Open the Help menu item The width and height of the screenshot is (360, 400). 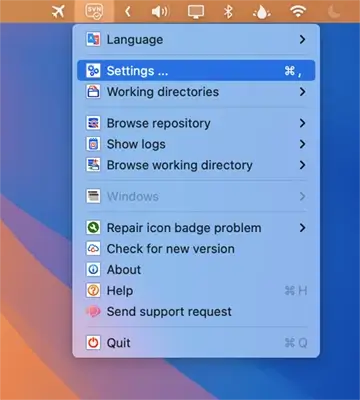pyautogui.click(x=196, y=291)
